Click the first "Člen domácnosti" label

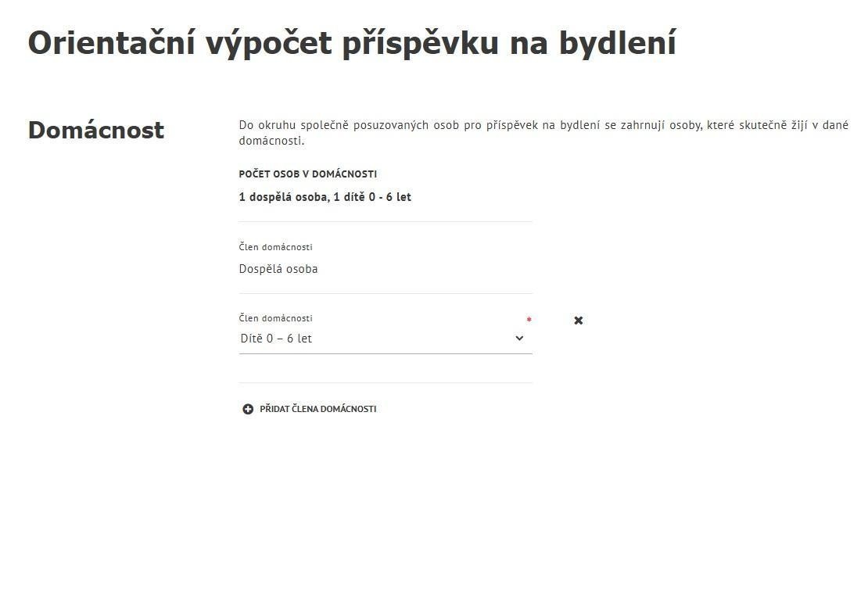[275, 247]
